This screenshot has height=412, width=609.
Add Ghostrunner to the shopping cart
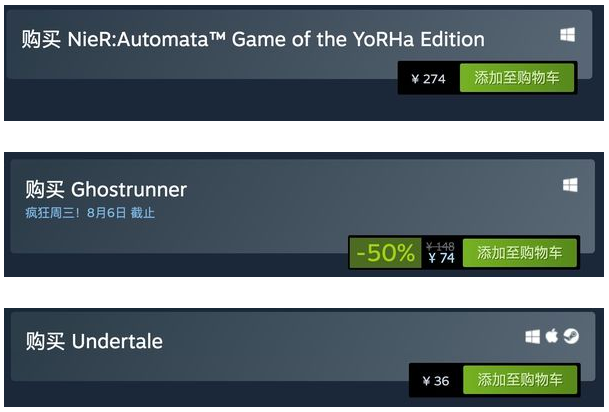point(519,253)
